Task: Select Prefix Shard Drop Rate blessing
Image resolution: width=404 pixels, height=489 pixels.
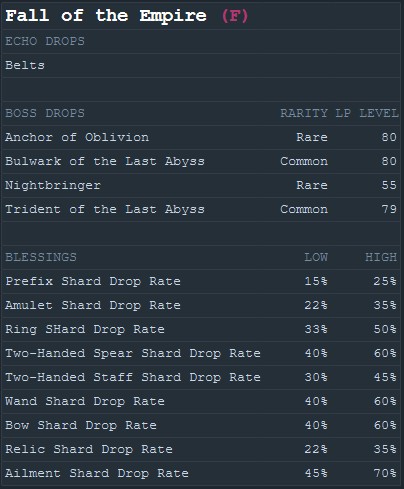Action: (201, 281)
